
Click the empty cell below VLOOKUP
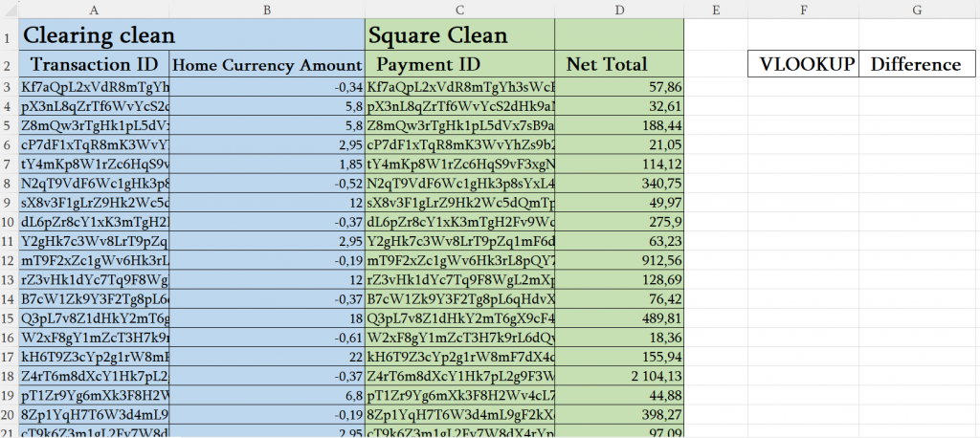tap(802, 87)
